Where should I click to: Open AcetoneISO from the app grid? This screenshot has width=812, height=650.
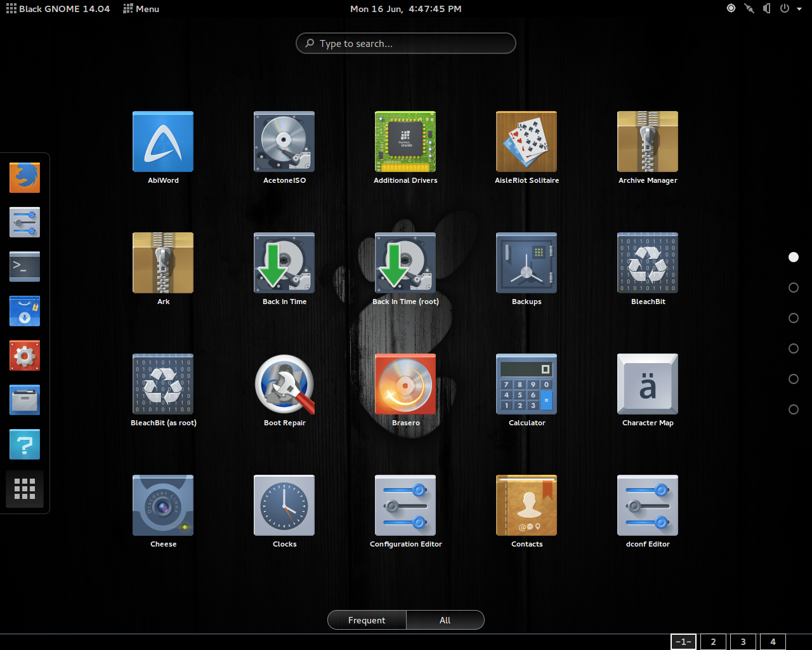tap(284, 142)
